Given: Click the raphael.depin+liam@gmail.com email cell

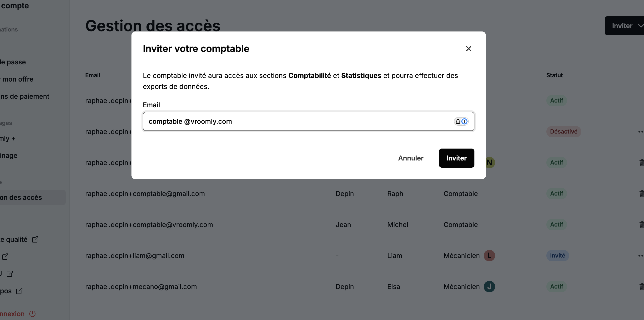Looking at the screenshot, I should pyautogui.click(x=135, y=256).
